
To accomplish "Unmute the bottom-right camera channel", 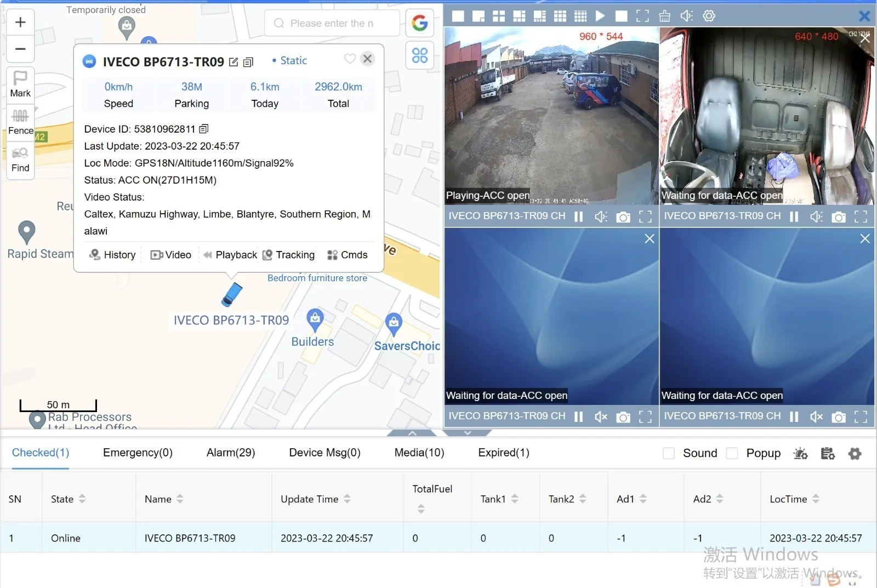I will click(x=816, y=416).
